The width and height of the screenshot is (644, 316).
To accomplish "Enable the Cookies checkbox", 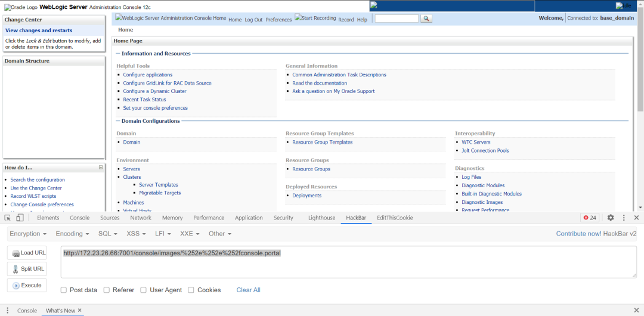I will (191, 290).
